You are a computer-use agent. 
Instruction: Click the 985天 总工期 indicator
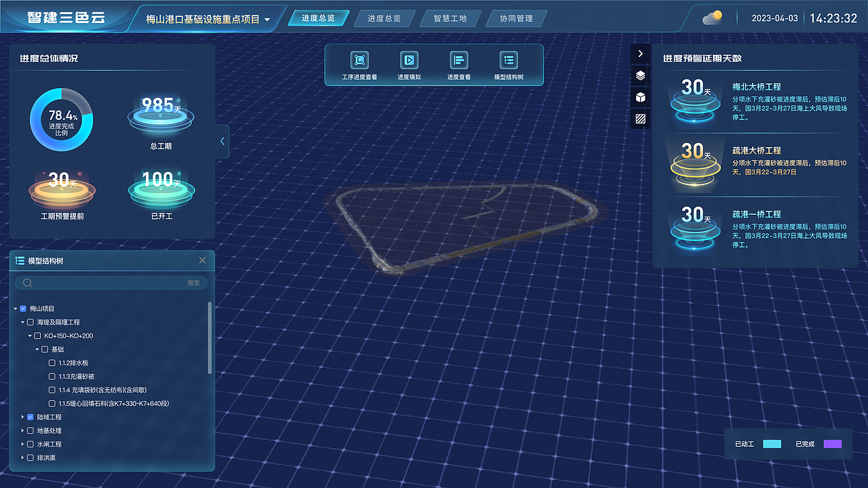tap(161, 114)
